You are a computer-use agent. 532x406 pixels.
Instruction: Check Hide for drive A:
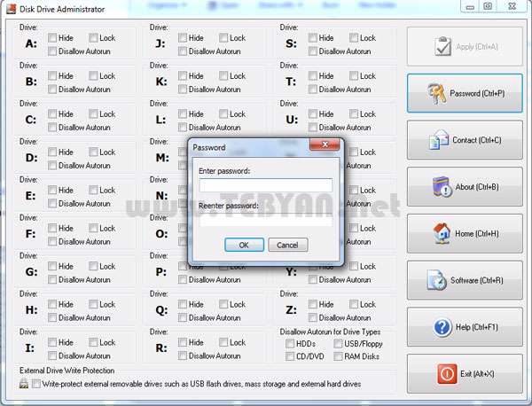[x=52, y=37]
